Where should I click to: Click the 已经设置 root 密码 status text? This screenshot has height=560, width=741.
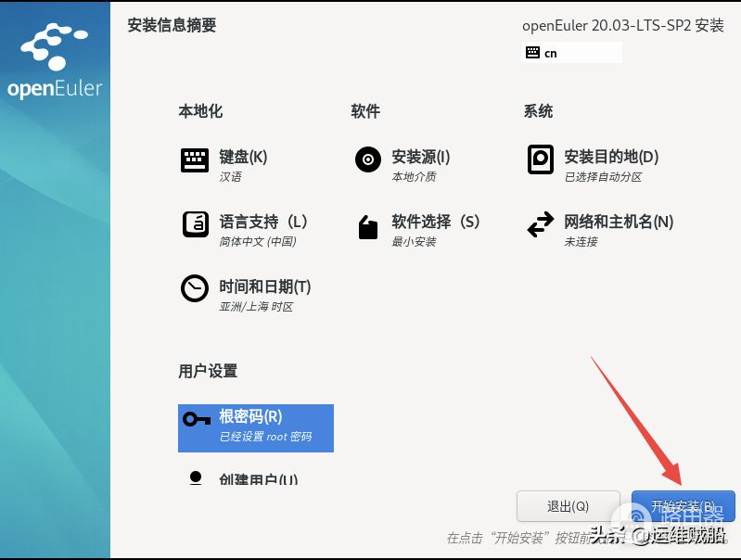point(265,437)
